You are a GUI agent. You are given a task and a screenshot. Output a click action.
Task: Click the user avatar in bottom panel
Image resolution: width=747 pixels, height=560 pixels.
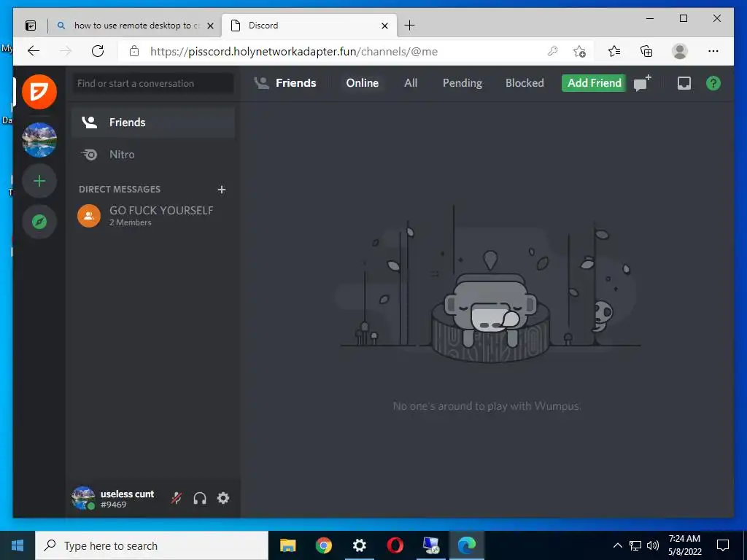[x=83, y=498]
